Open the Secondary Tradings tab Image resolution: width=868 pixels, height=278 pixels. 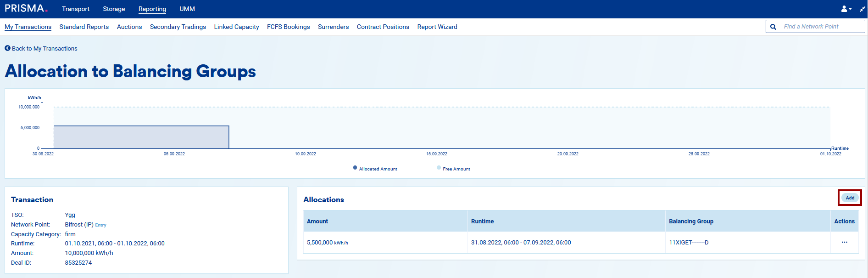[178, 27]
